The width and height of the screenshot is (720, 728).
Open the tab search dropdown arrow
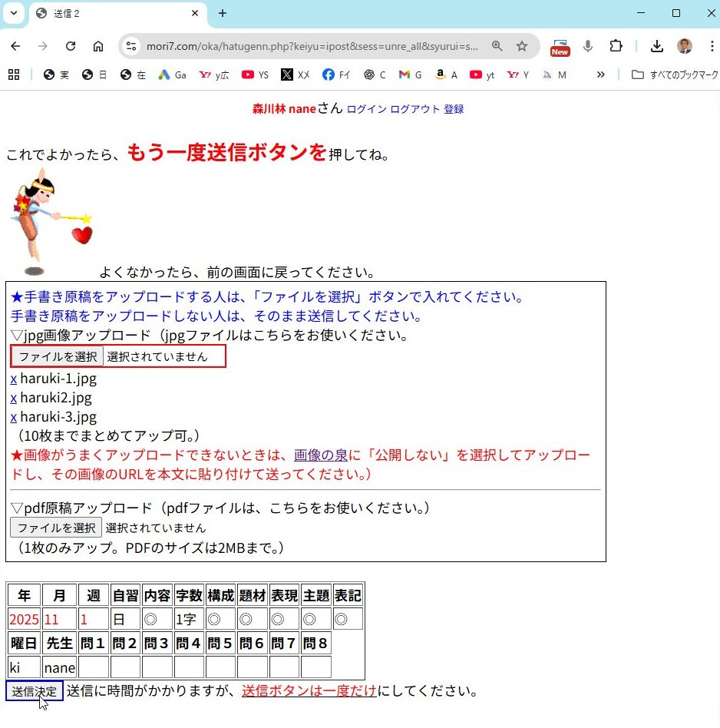(13, 13)
